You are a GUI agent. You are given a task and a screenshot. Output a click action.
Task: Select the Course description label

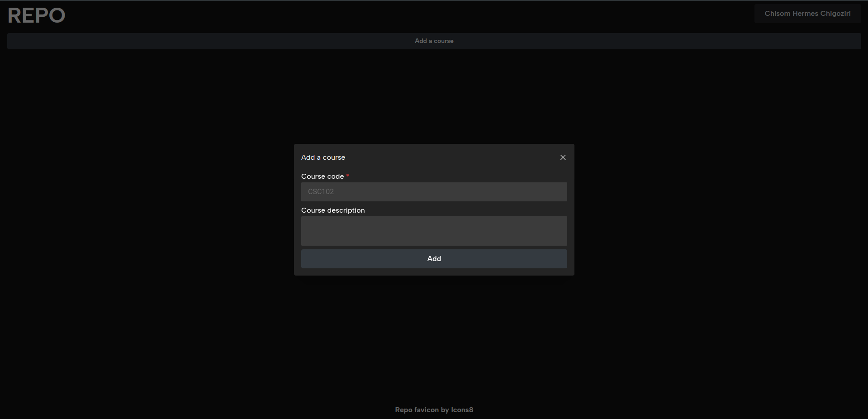point(333,210)
